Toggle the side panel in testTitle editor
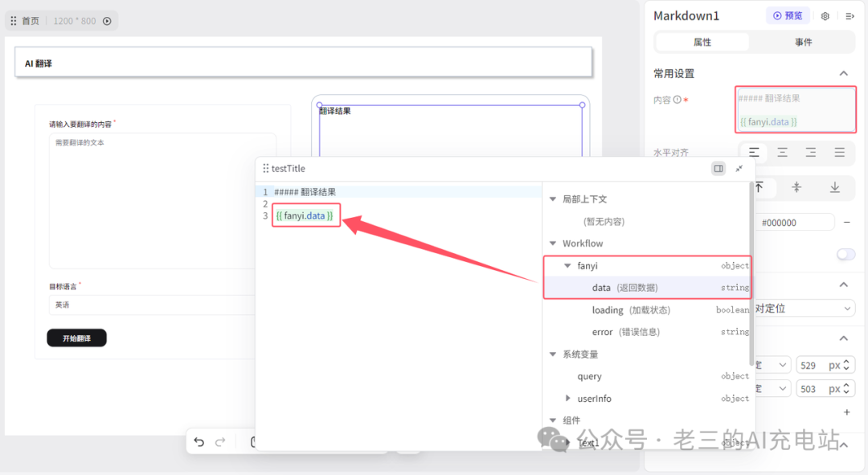The height and width of the screenshot is (475, 868). tap(718, 168)
